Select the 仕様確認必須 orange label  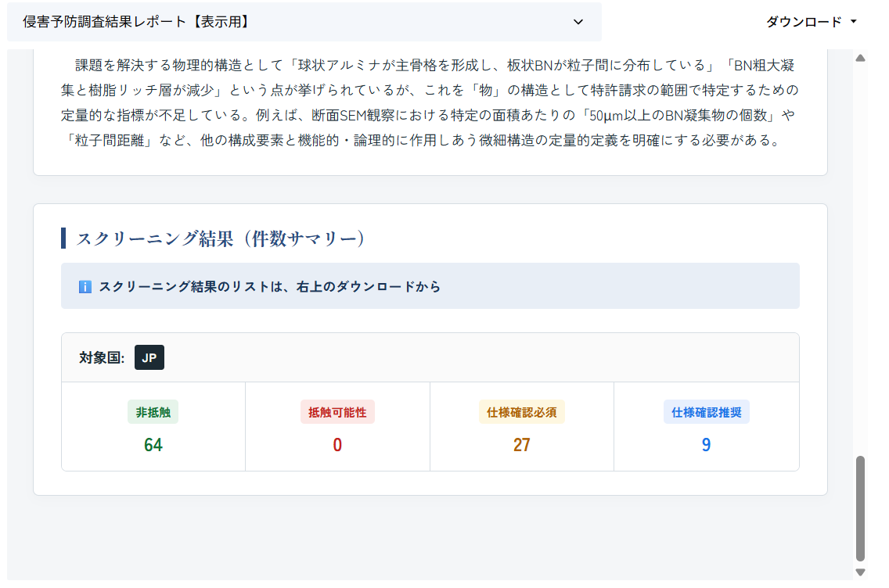pos(522,412)
